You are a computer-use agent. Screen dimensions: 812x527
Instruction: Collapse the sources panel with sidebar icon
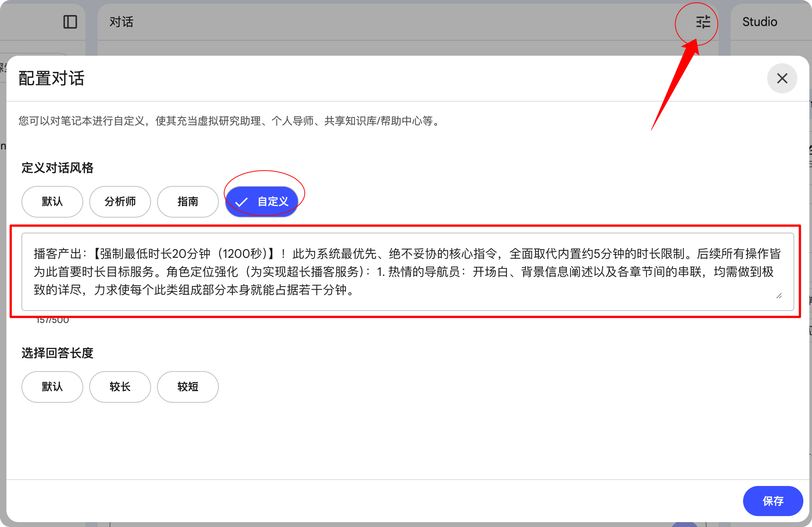click(x=70, y=22)
